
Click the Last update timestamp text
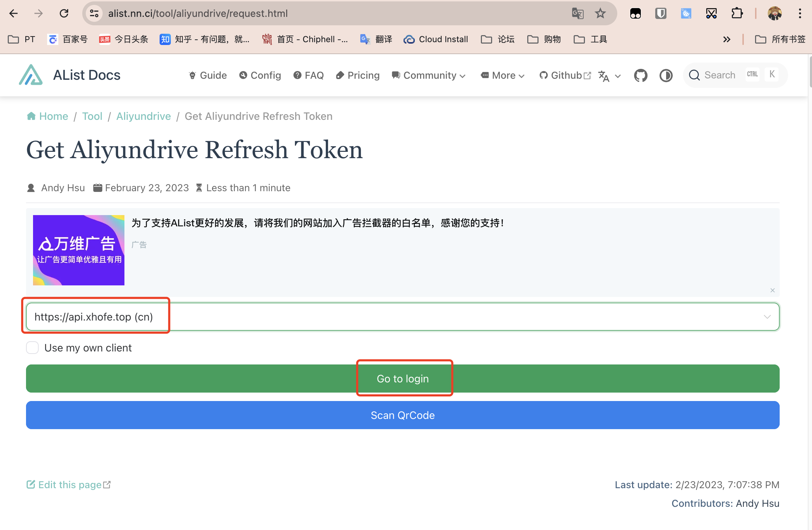[x=697, y=485]
